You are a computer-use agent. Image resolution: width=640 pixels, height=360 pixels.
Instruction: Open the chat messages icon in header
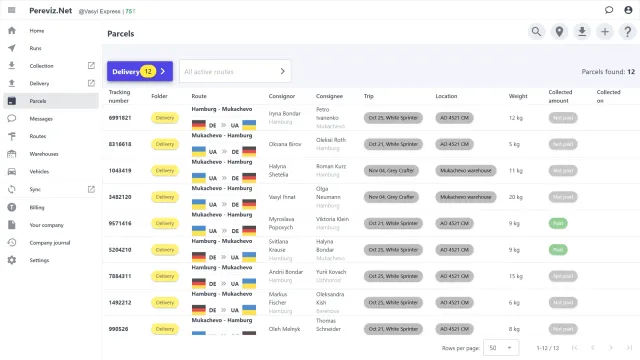pos(609,10)
